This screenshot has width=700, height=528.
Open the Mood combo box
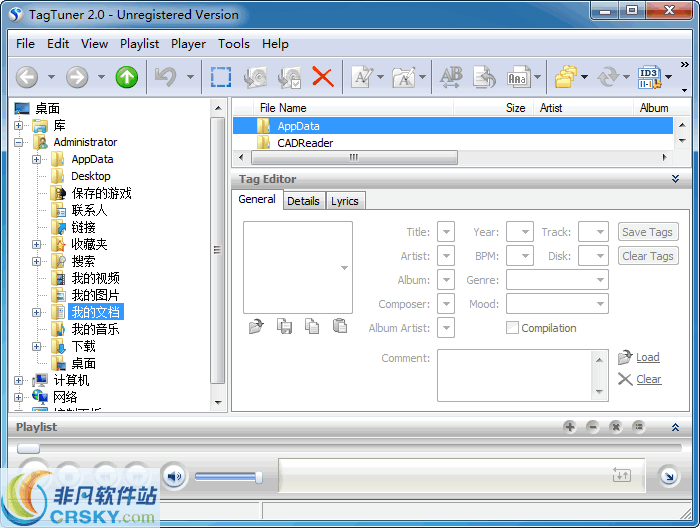[557, 304]
